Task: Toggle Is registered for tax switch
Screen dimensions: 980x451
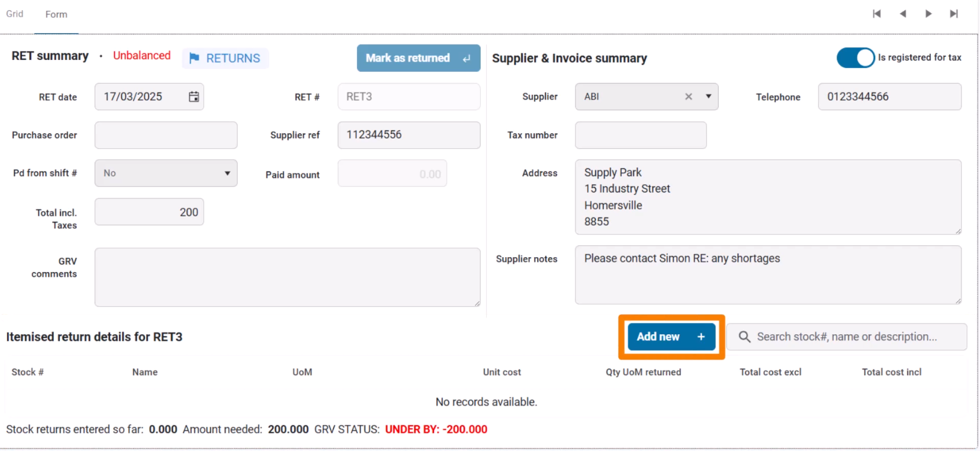Action: [855, 57]
